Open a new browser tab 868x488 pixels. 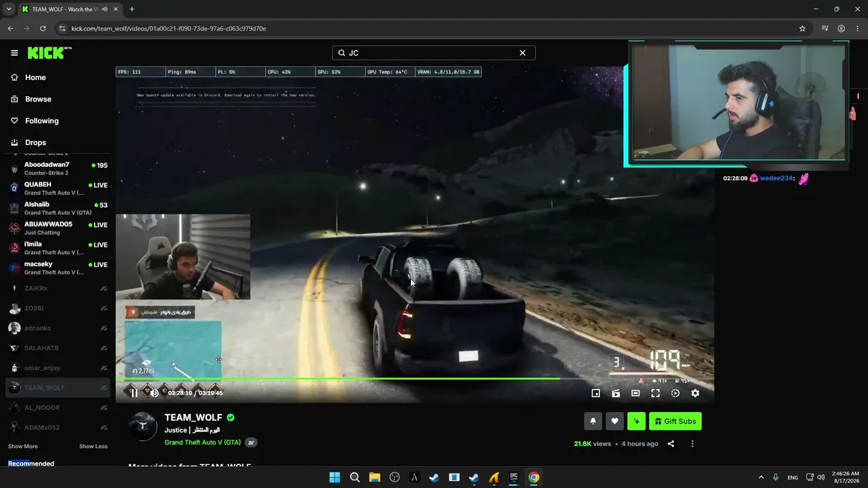132,9
